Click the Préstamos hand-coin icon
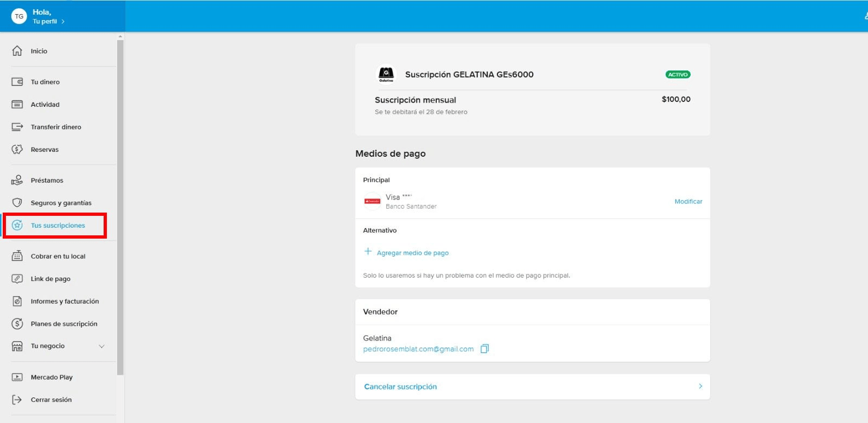868x423 pixels. 17,180
